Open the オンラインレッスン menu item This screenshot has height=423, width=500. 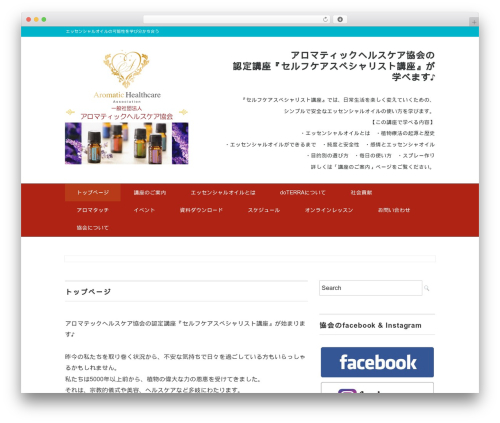(329, 210)
